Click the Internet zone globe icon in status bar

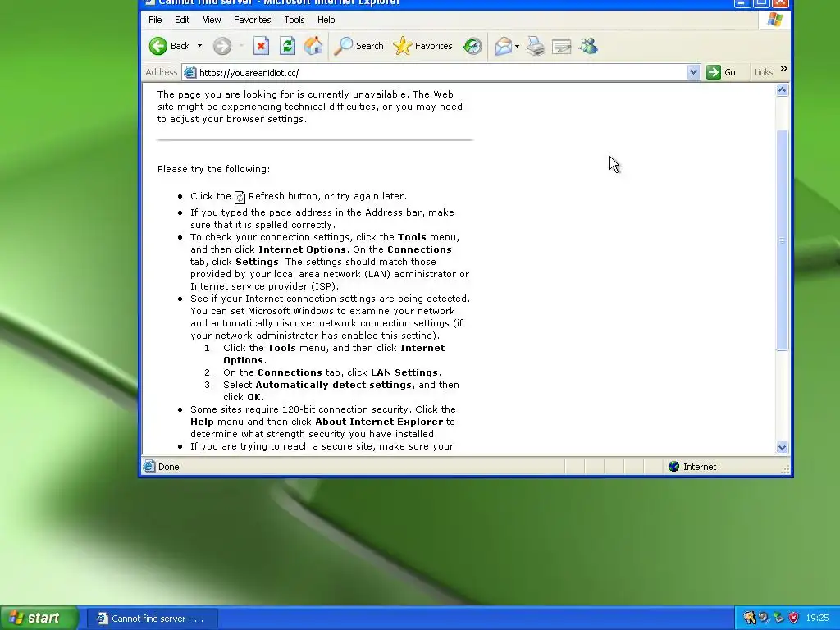[674, 467]
